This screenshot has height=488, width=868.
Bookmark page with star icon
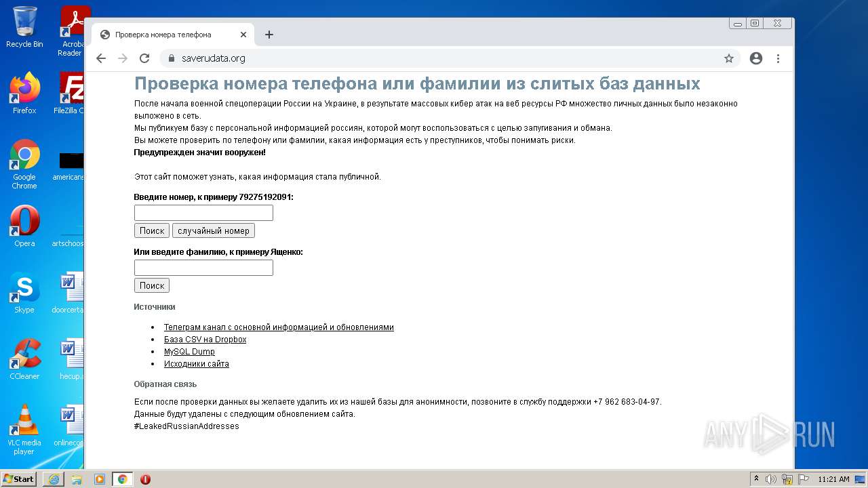coord(729,58)
